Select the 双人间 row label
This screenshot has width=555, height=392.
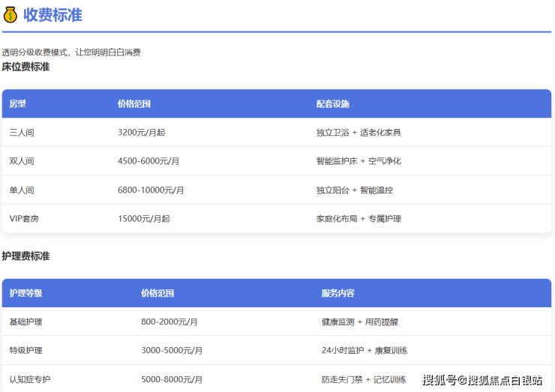[x=22, y=161]
